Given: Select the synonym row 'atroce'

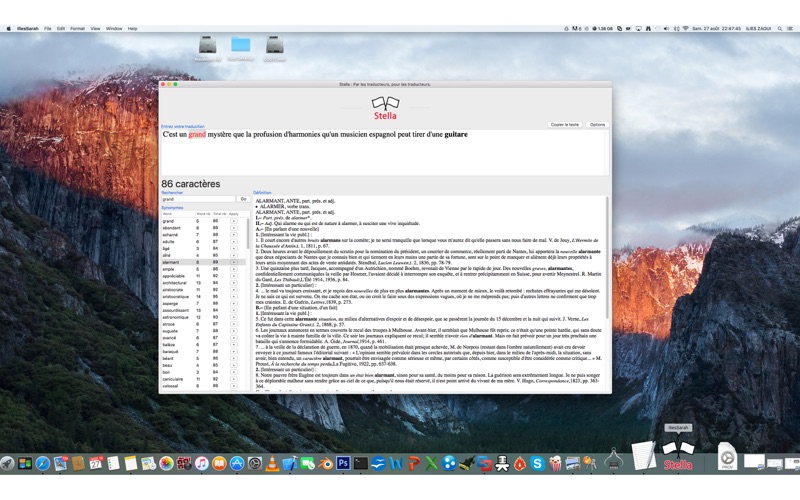Looking at the screenshot, I should [x=203, y=324].
